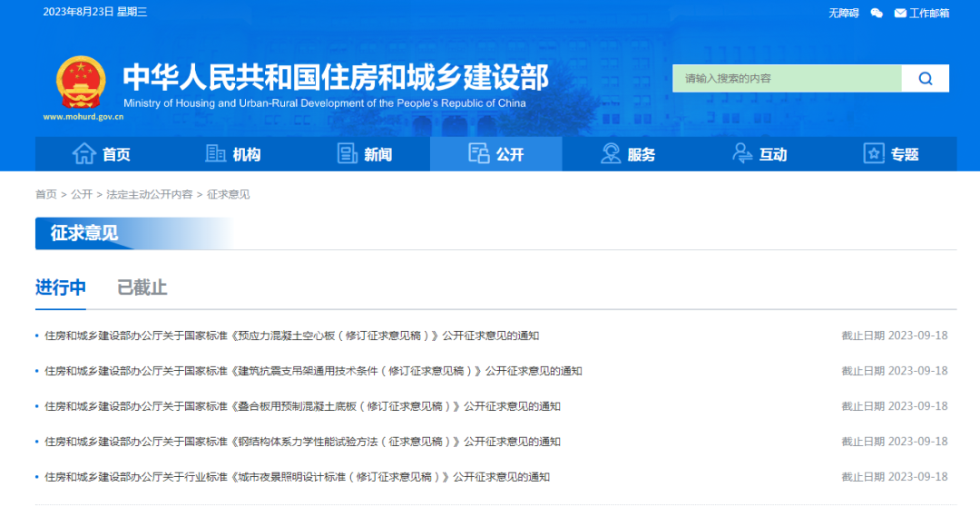Click the magnifier search icon button
Screen dimensions: 980x506
pos(925,79)
